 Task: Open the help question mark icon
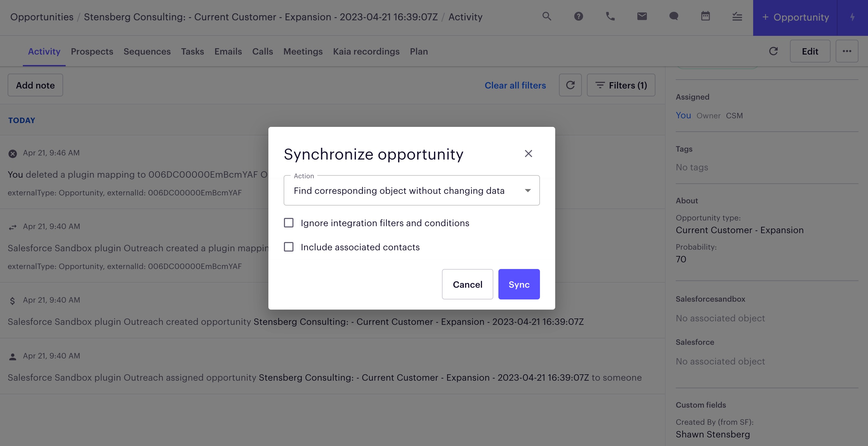click(578, 16)
